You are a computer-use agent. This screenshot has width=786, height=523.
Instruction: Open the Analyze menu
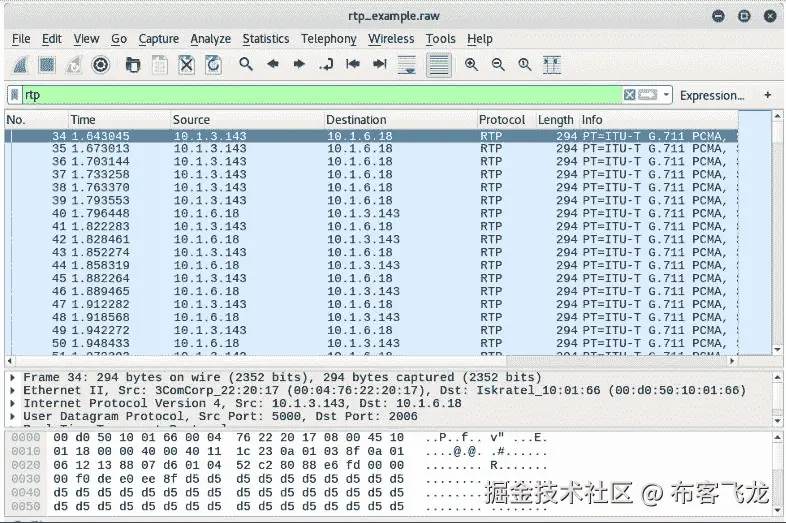(x=211, y=39)
